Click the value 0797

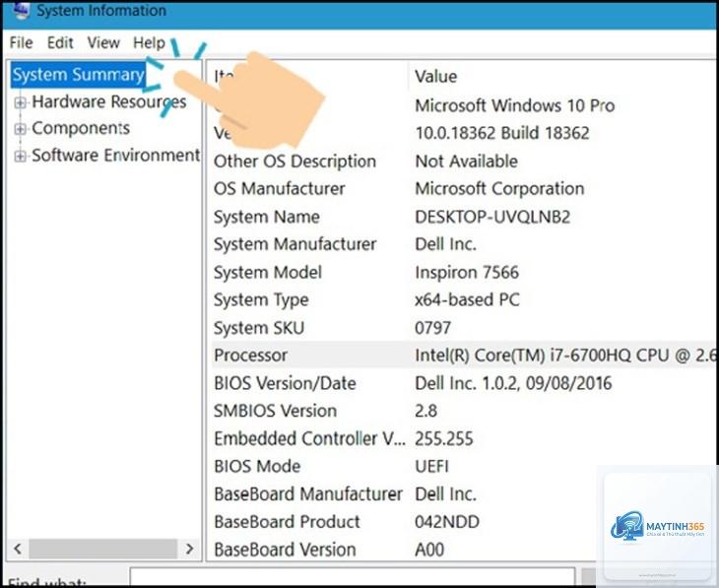pos(432,328)
